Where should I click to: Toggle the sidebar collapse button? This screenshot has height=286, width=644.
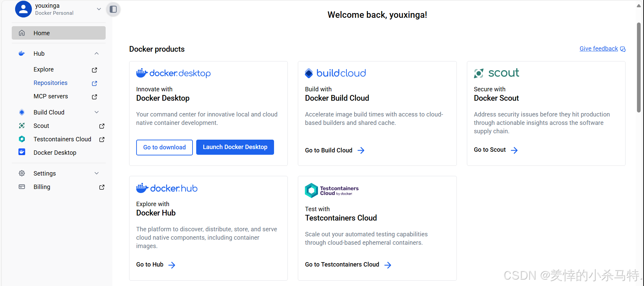113,9
